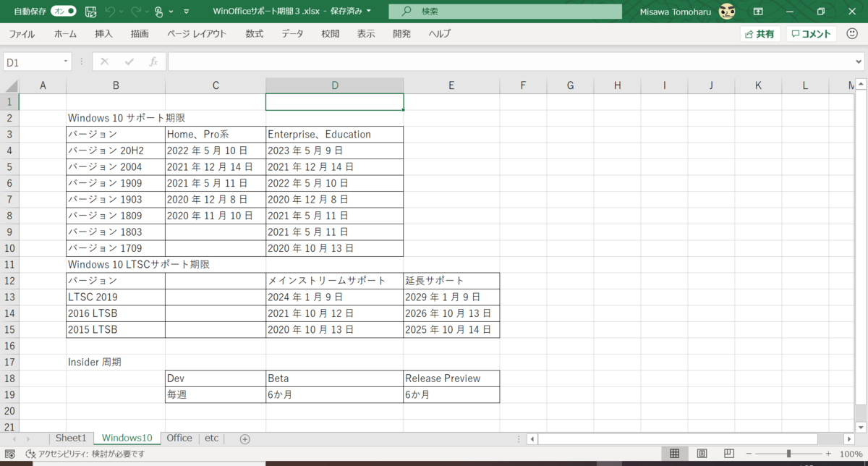
Task: Switch to the etc sheet tab
Action: click(211, 438)
